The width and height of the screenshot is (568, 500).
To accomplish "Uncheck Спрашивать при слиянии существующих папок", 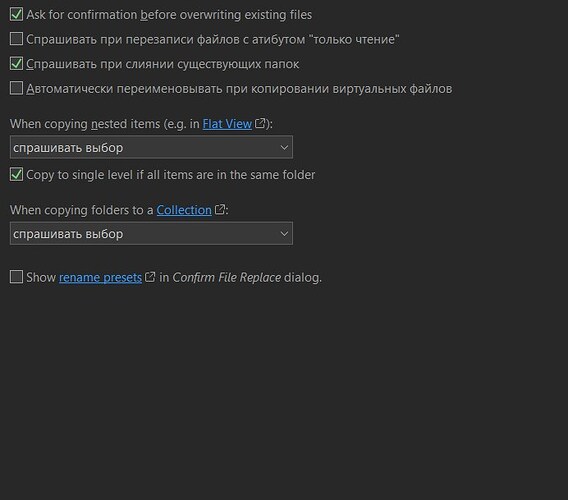I will 16,63.
